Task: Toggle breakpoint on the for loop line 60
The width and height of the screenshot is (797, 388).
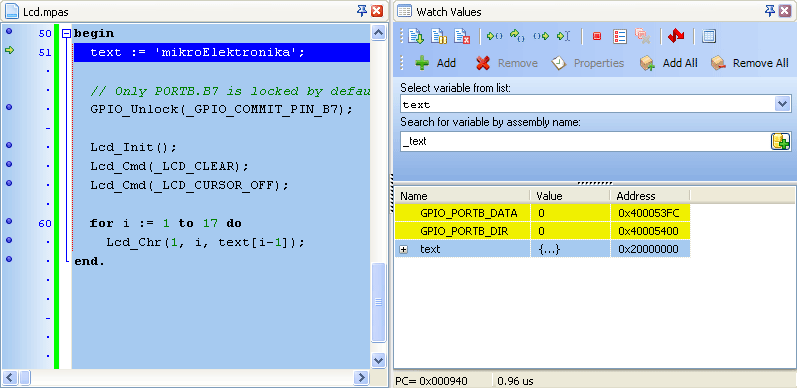Action: coord(9,221)
